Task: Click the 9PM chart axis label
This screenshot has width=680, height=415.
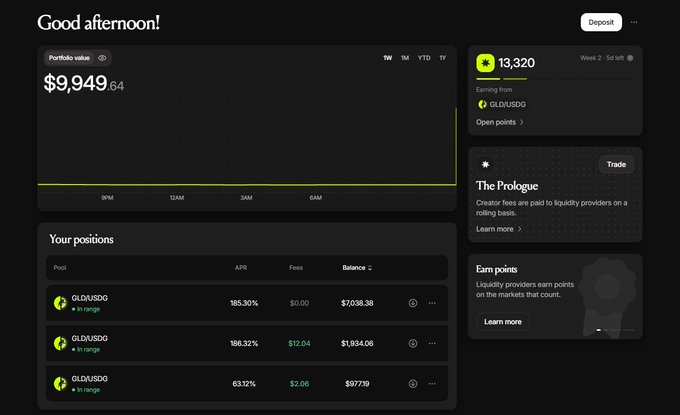Action: tap(107, 198)
